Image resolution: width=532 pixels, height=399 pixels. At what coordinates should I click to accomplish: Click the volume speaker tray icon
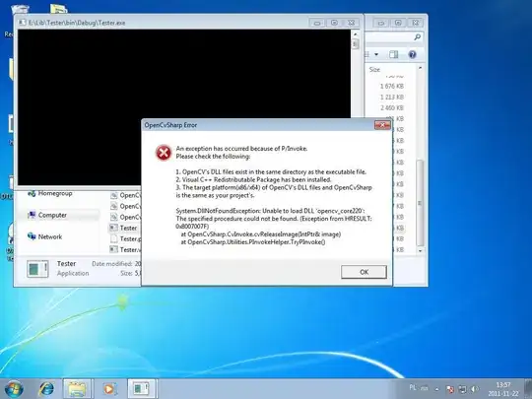pos(474,389)
